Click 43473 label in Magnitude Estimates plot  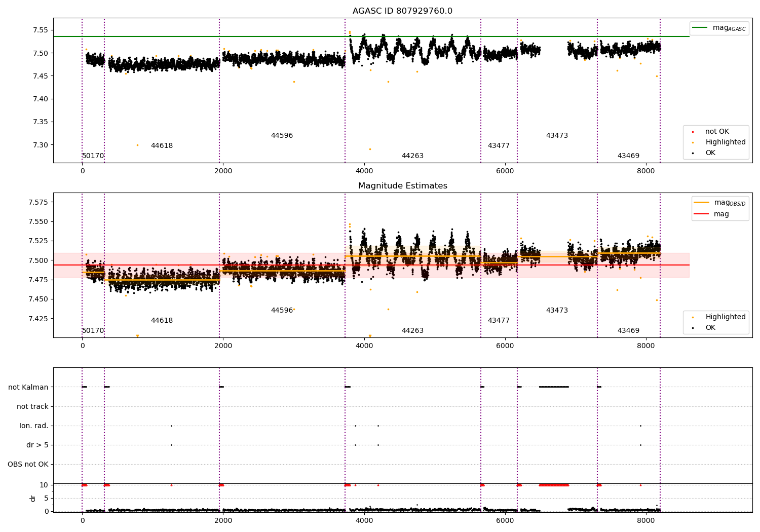(557, 311)
